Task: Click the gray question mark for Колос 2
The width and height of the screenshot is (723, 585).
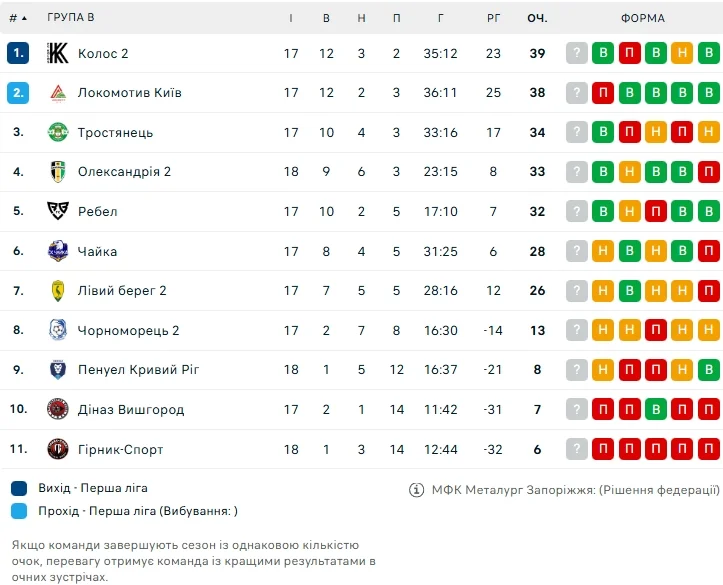Action: (x=576, y=53)
